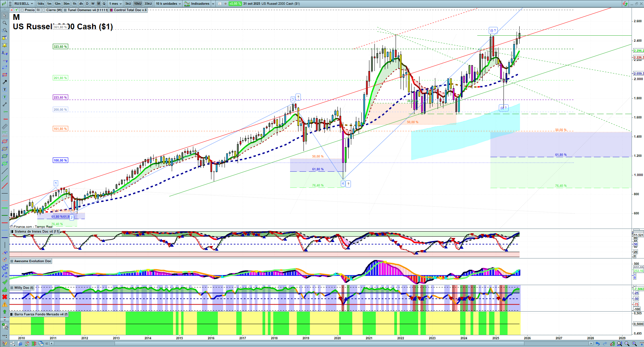
Task: Select the D daily timeframe
Action: (x=87, y=4)
